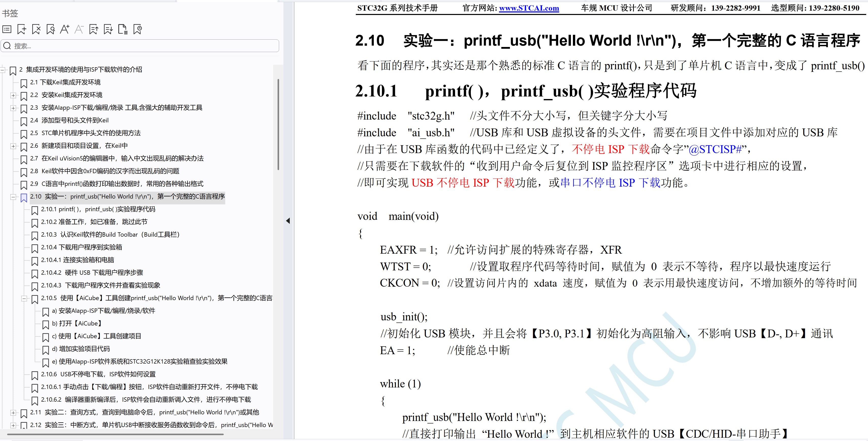
Task: Collapse the 2.10 实验一 tree node
Action: (x=13, y=197)
